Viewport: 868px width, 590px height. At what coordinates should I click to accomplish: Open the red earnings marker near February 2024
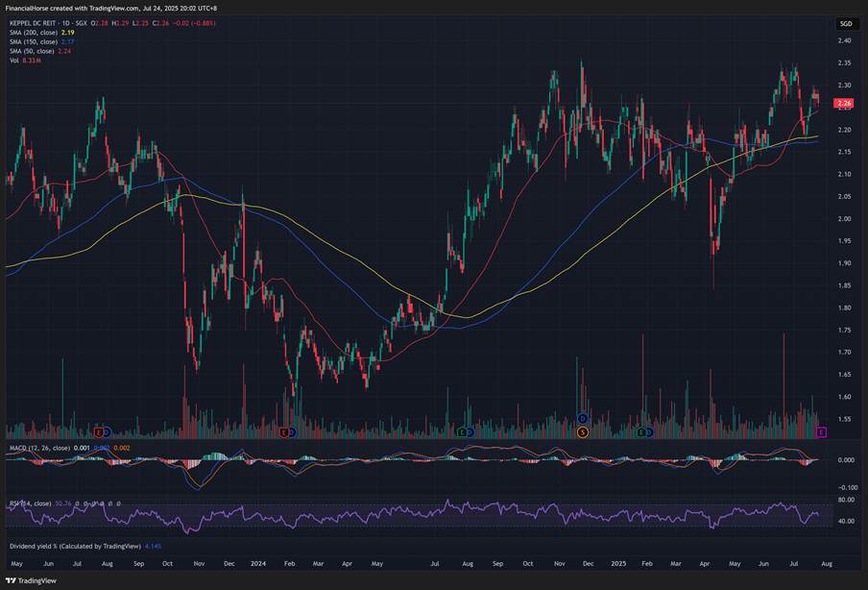[284, 432]
